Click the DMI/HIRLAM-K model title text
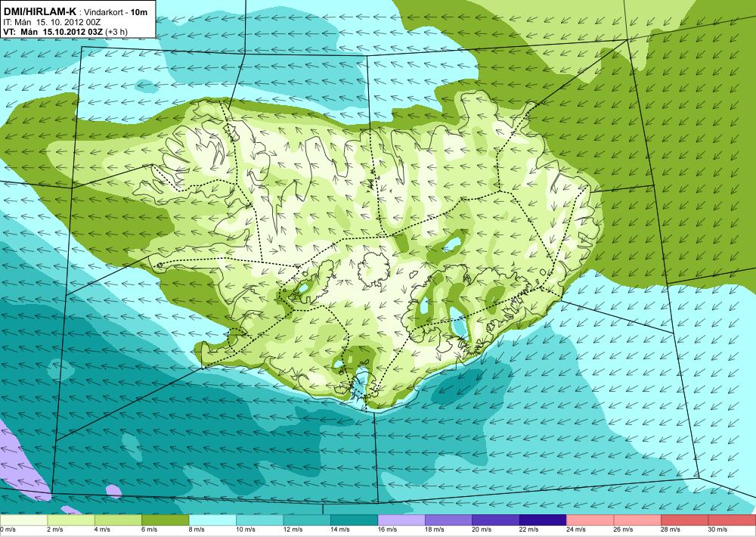 coord(39,12)
